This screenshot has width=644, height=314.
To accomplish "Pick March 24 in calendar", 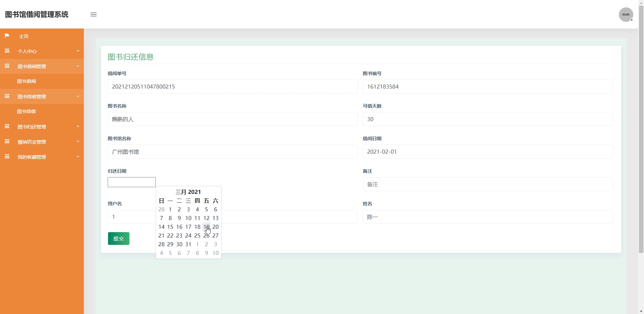I will coord(188,235).
